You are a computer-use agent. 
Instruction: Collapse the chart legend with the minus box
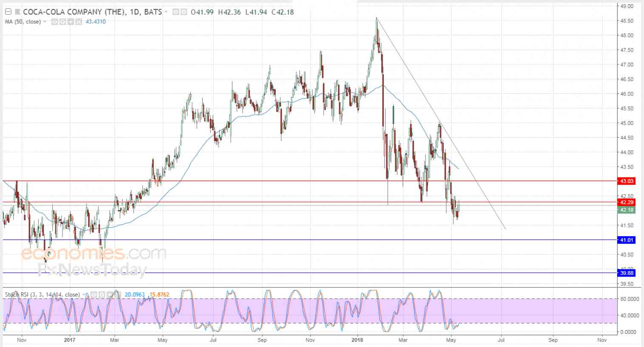click(x=8, y=12)
